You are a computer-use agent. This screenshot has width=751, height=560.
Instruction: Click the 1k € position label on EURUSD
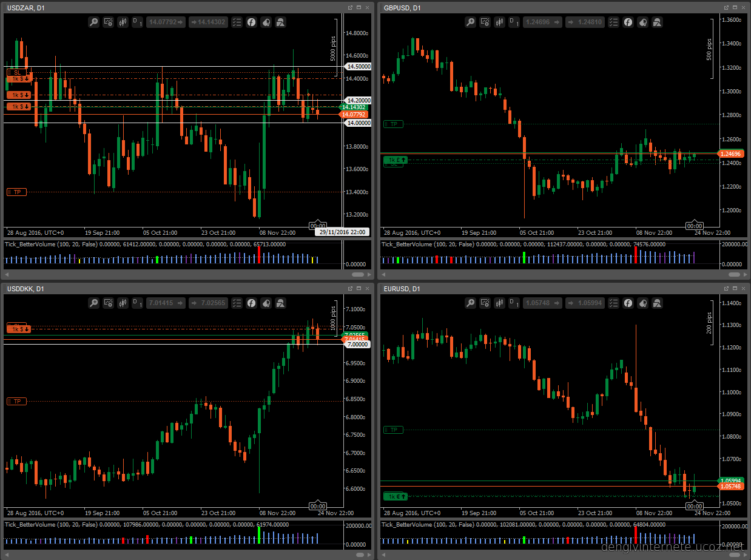click(396, 496)
